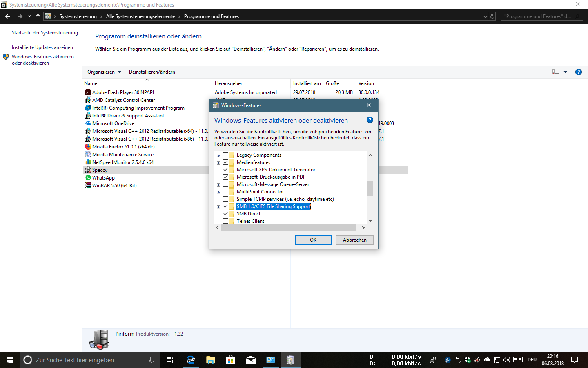Sort the list by Name column header
Screen dimensions: 588x368
coord(147,83)
